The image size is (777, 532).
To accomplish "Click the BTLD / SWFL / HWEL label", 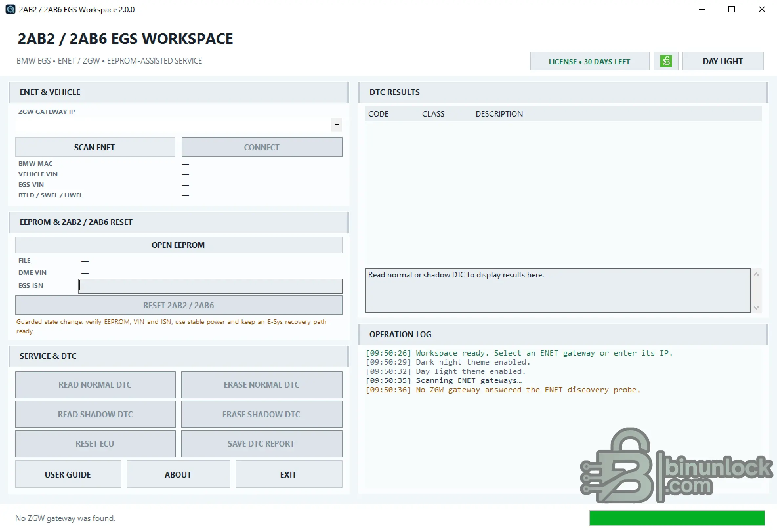I will coord(51,195).
